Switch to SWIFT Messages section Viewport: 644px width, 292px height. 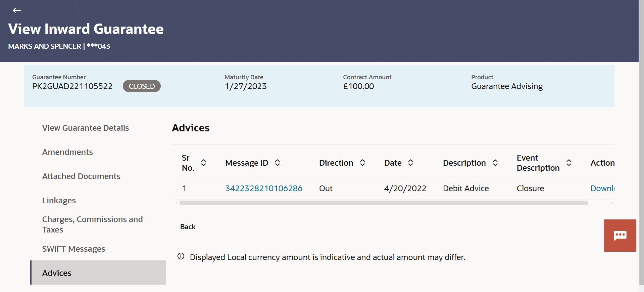(74, 249)
